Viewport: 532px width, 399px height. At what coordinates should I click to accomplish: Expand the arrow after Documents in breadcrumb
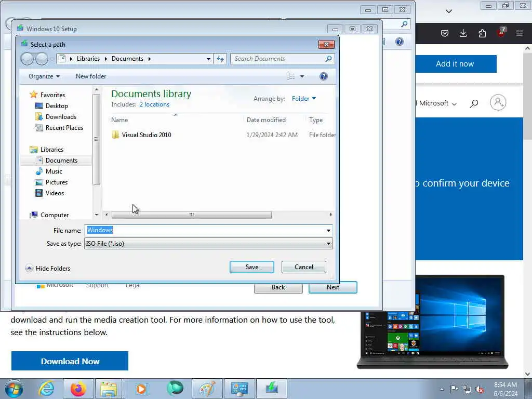[x=149, y=59]
